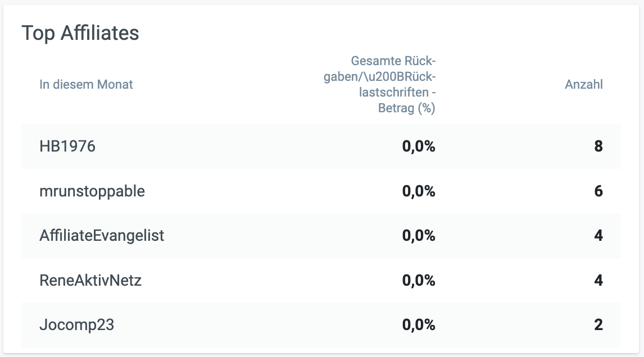Click the Rückgaben/Rücklastschriften Betrag column header

point(380,85)
